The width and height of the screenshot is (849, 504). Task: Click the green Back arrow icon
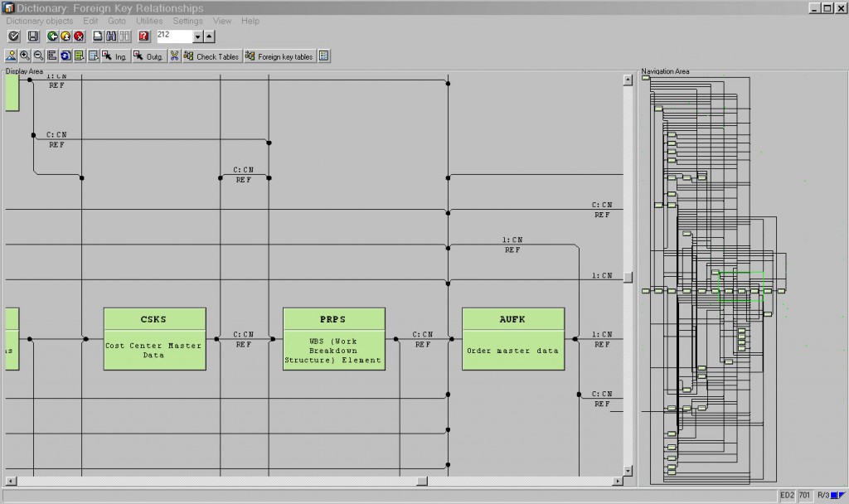(52, 36)
